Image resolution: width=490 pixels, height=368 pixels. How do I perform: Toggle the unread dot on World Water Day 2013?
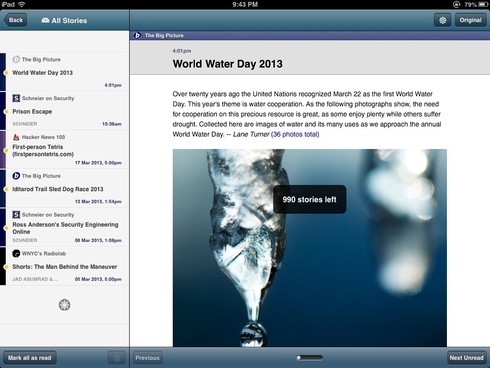click(6, 73)
